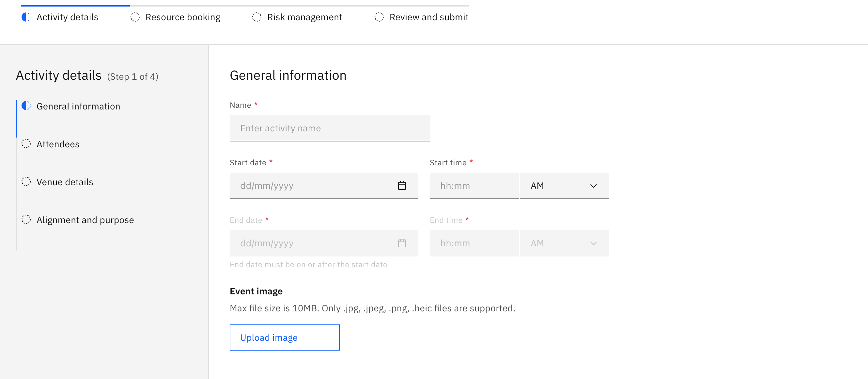The image size is (868, 379).
Task: Click the Upload image button
Action: (285, 337)
